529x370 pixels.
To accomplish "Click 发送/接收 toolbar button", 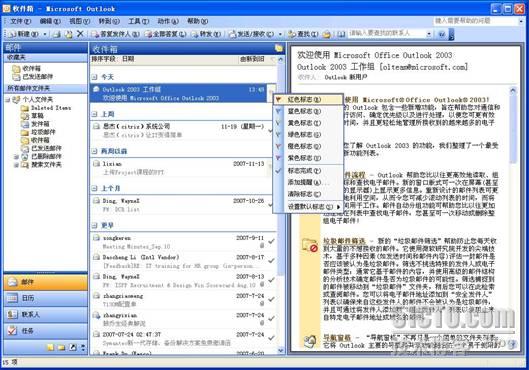I will 252,34.
